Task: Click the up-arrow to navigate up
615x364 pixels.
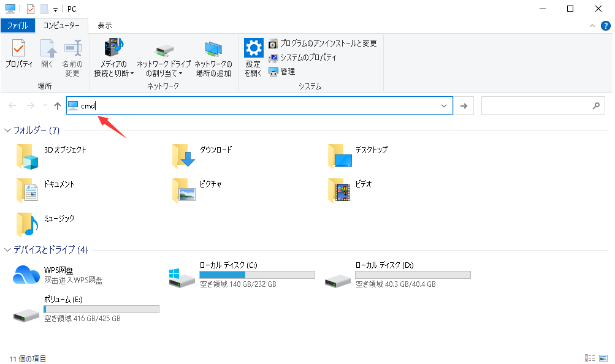Action: 57,105
